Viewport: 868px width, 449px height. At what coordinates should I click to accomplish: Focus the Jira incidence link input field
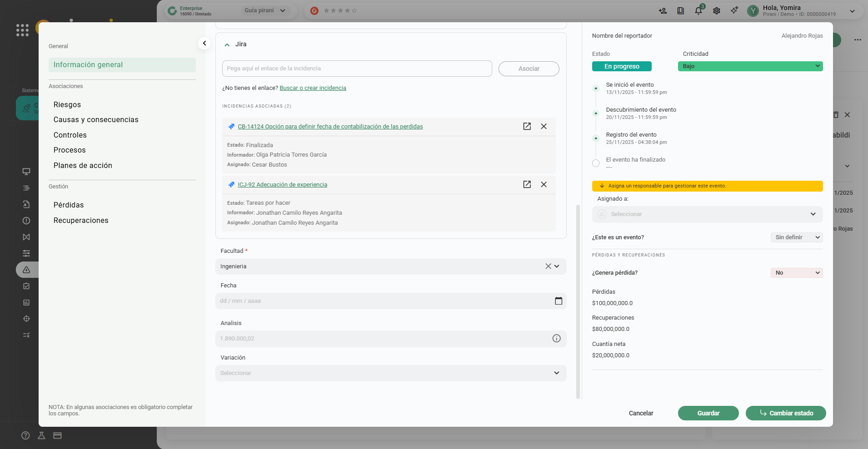click(357, 69)
